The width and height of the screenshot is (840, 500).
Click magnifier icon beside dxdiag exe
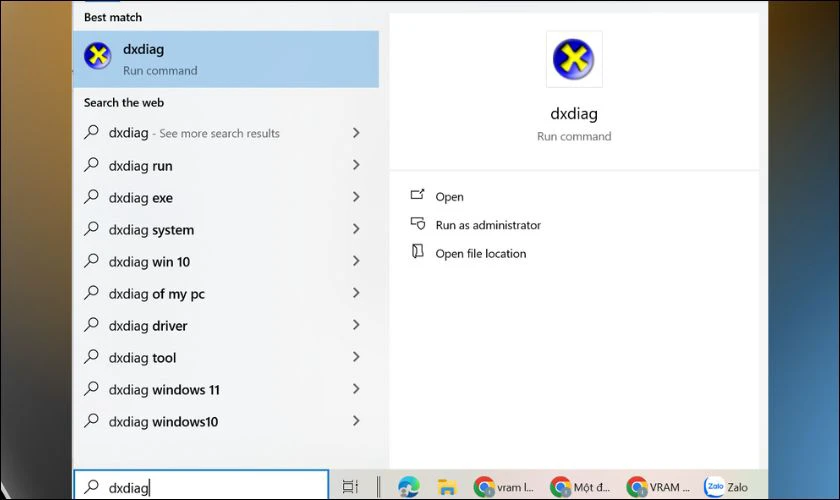(92, 196)
